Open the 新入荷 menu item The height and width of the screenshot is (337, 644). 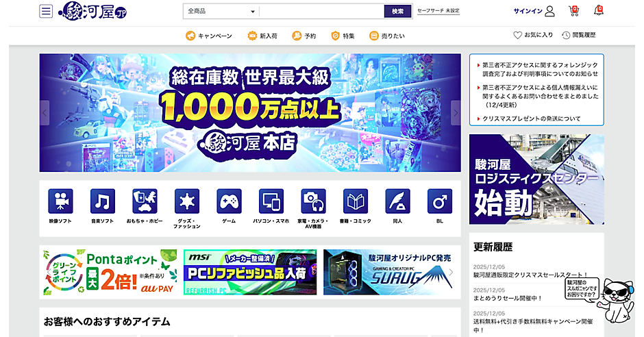tap(262, 36)
